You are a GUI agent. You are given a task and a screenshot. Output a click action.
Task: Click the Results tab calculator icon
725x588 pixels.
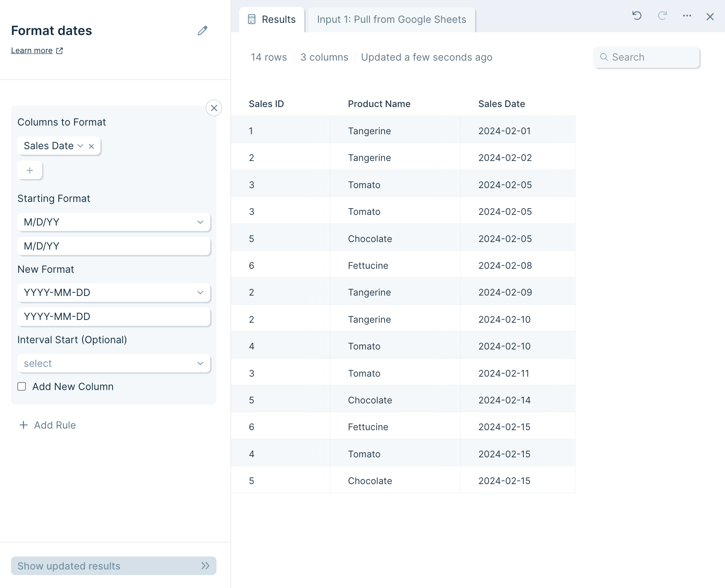252,19
